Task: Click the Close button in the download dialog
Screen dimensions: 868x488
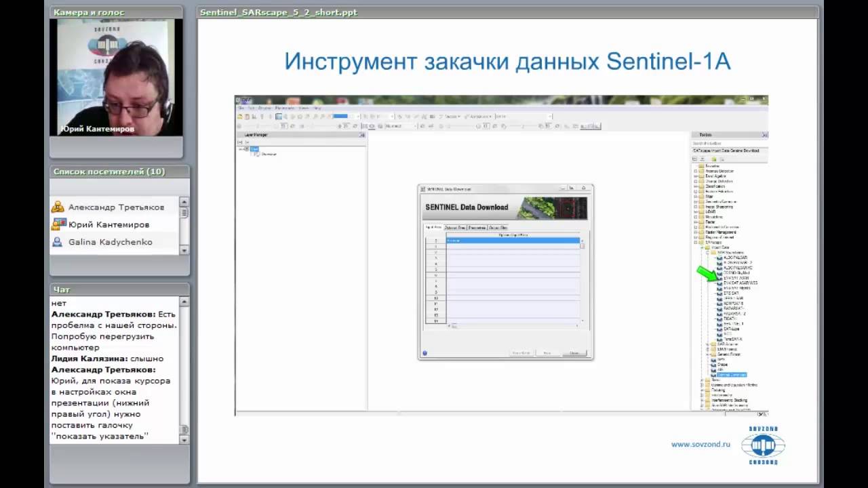Action: 574,353
